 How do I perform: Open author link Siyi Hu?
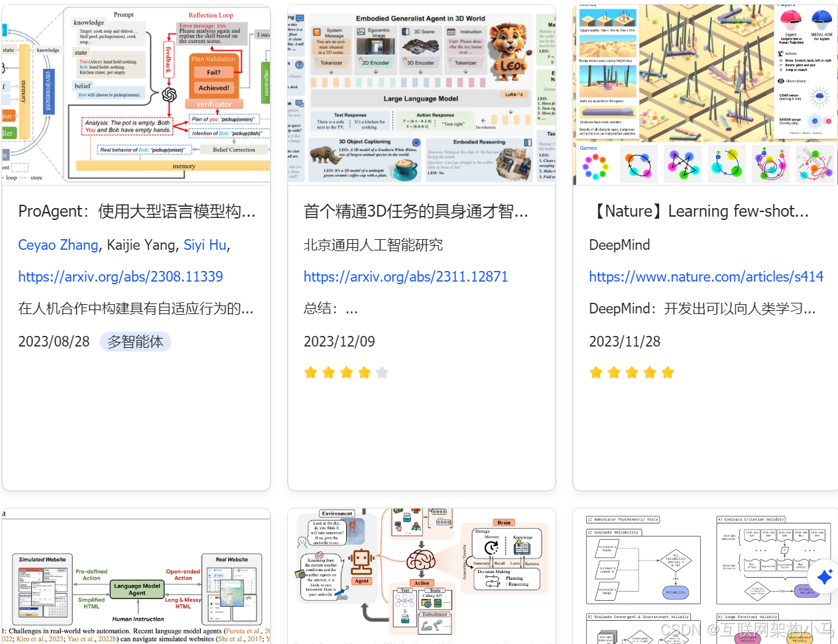point(205,245)
